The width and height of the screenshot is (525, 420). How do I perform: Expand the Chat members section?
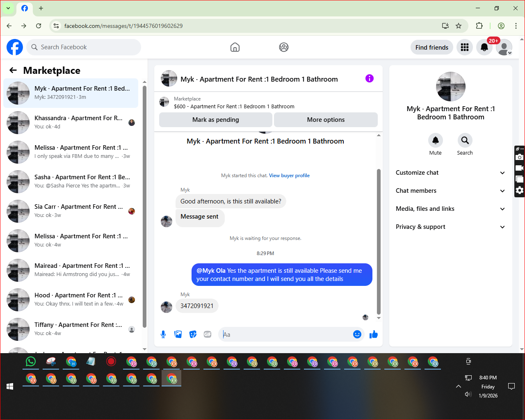click(451, 191)
